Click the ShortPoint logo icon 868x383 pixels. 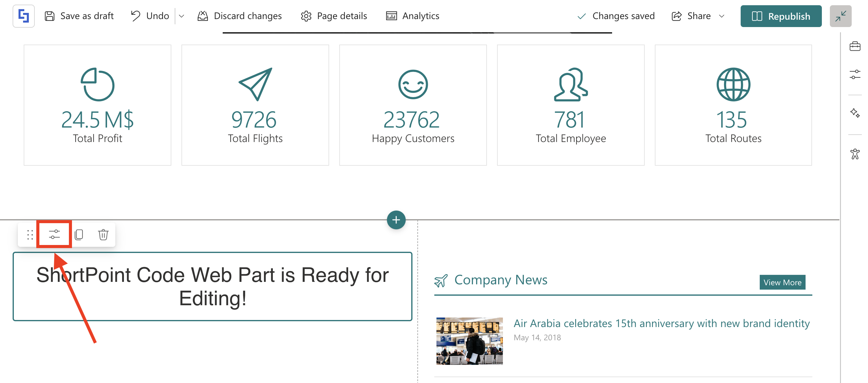[24, 16]
